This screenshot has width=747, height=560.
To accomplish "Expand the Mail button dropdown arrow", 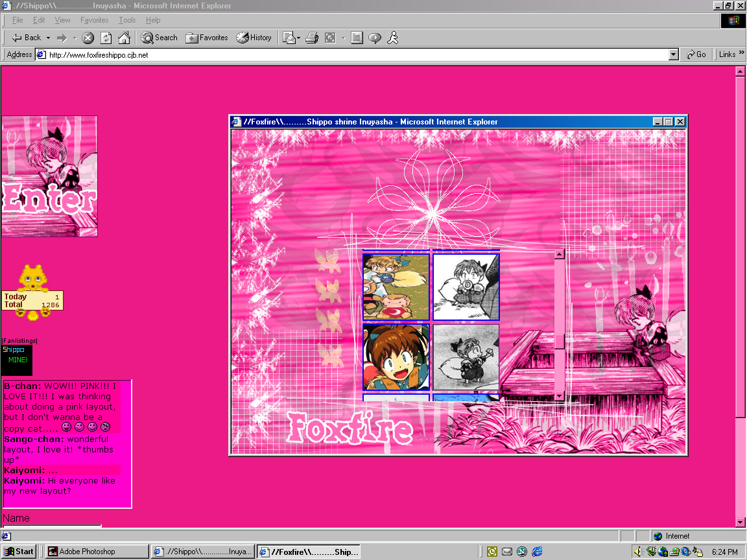I will coord(299,38).
